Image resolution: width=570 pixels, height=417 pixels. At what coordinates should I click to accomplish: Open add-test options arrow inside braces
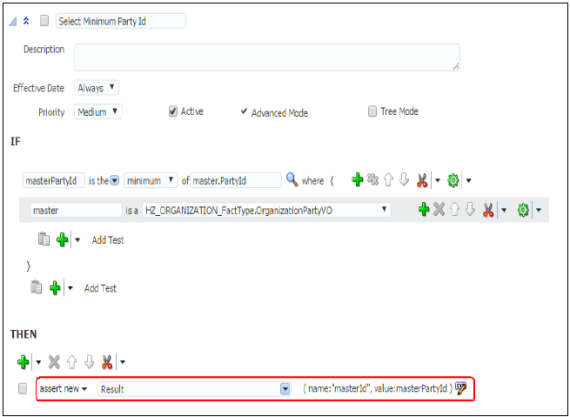(77, 240)
